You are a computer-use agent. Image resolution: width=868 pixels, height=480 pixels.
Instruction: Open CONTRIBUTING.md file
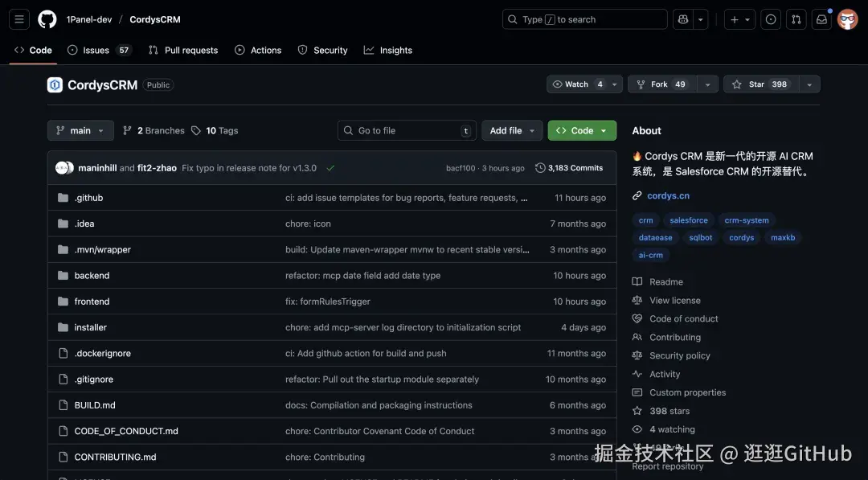pos(115,457)
